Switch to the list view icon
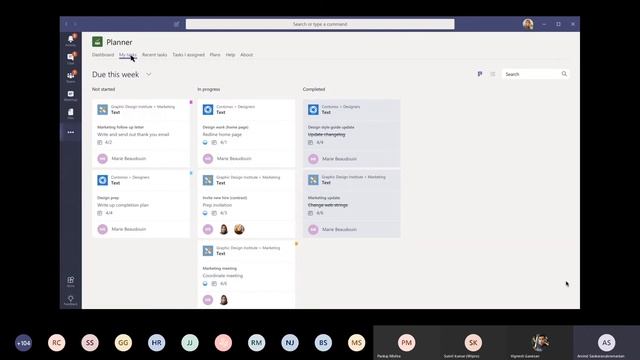The image size is (640, 360). (493, 74)
